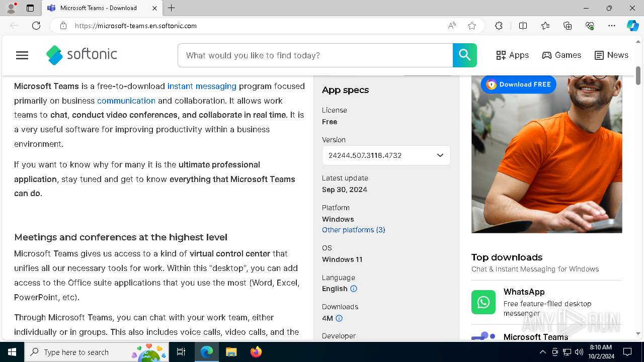Open File Explorer from taskbar
This screenshot has height=362, width=644.
[x=231, y=352]
